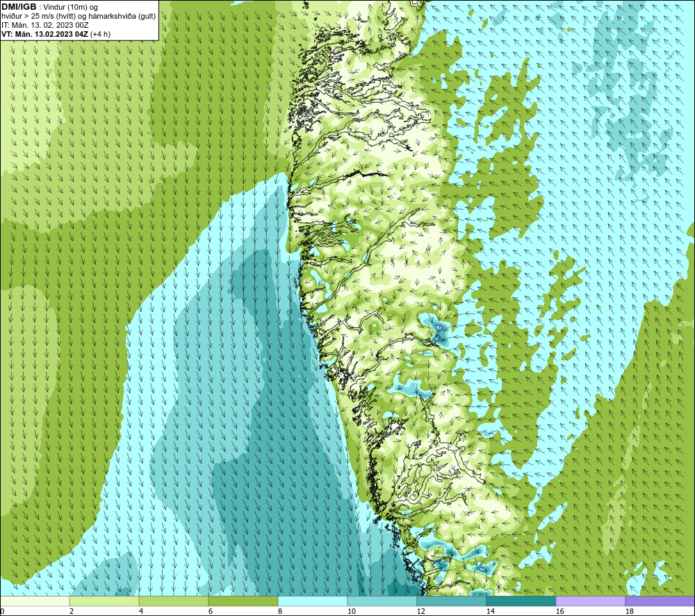This screenshot has height=616, width=695.
Task: Click the 12–14 m/s medium teal swatch
Action: click(451, 601)
